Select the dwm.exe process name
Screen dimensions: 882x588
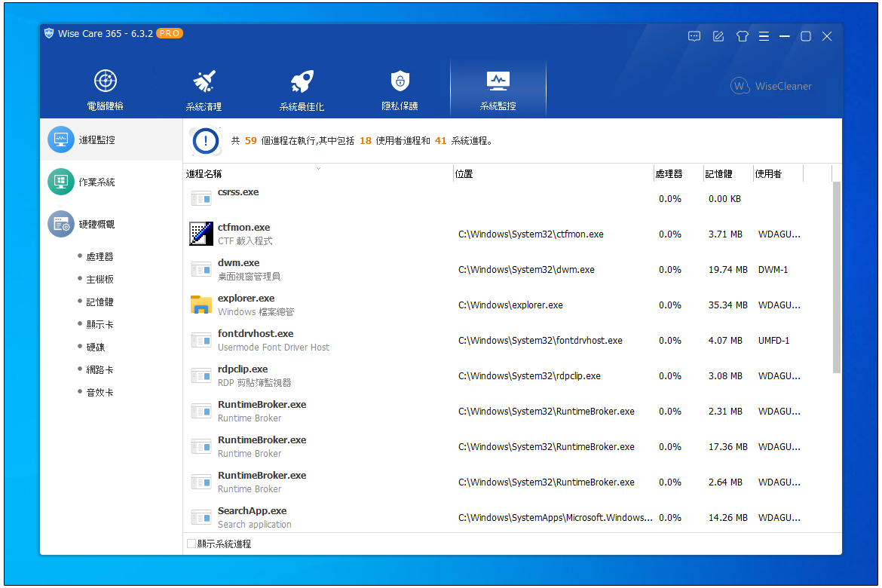click(238, 263)
